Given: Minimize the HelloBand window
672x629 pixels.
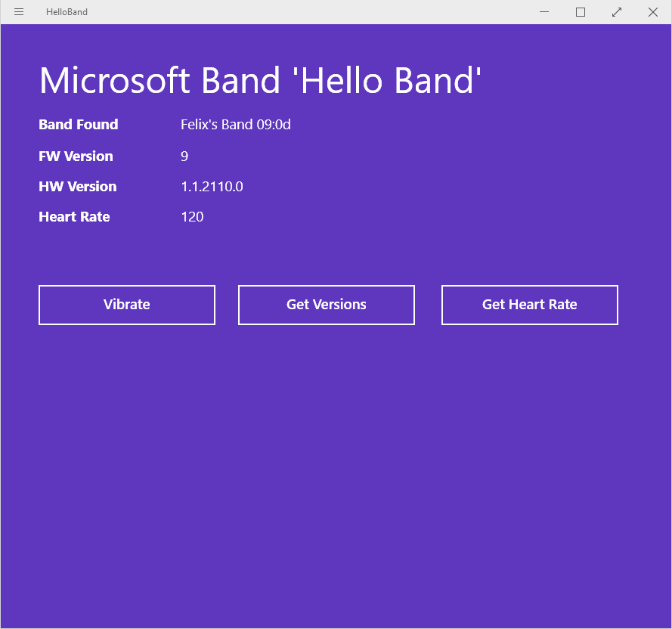Looking at the screenshot, I should 544,12.
